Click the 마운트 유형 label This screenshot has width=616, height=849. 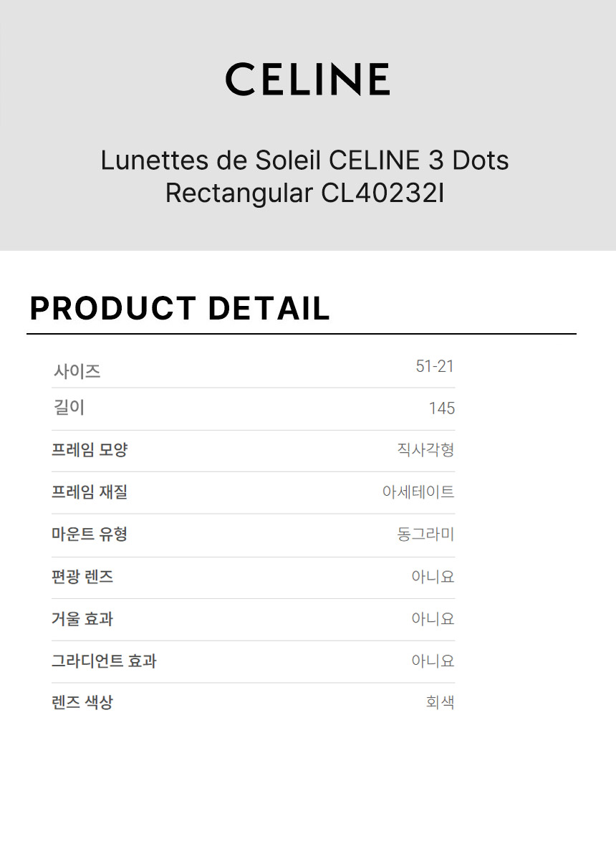(90, 534)
